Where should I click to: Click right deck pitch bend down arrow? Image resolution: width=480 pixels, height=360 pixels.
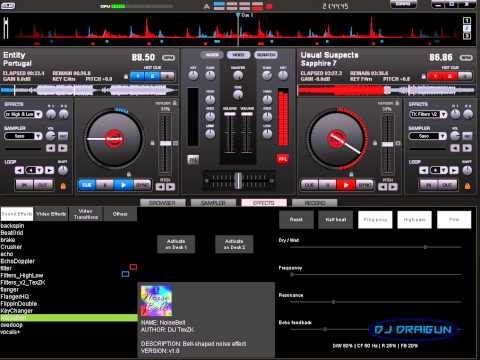coord(383,187)
